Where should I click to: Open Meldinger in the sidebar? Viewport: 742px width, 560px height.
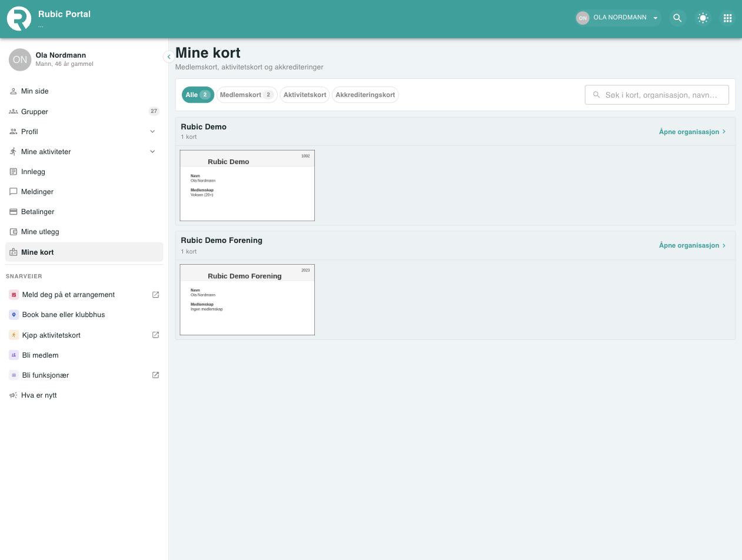click(x=84, y=192)
